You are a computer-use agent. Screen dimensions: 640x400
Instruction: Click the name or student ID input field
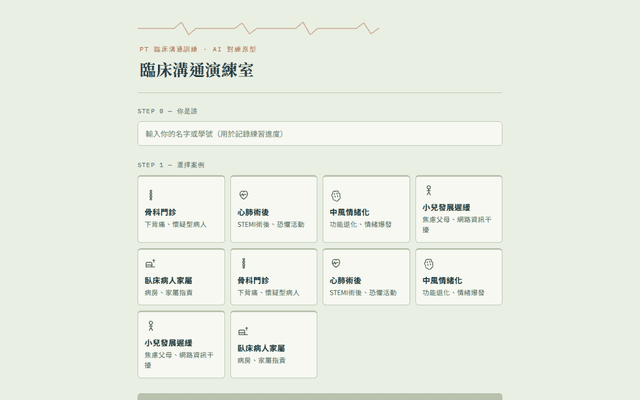tap(320, 133)
